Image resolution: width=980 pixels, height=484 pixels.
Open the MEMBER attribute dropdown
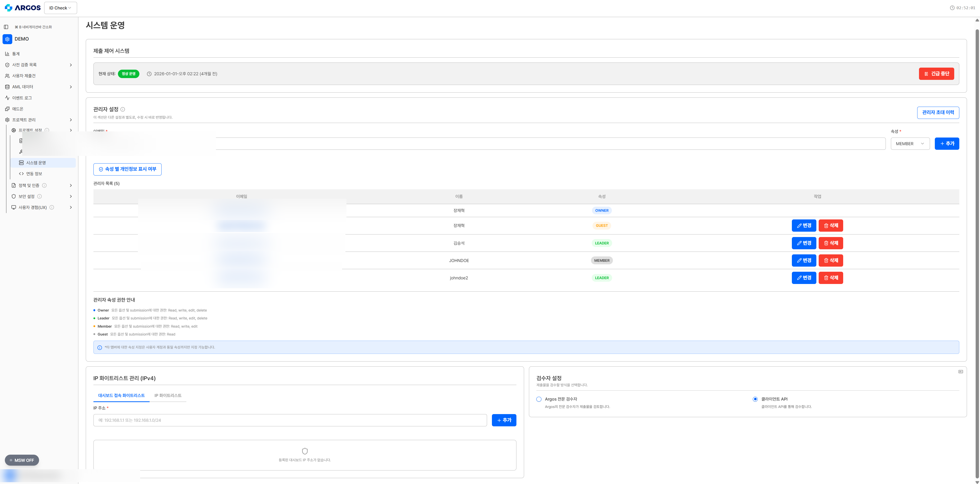(910, 144)
